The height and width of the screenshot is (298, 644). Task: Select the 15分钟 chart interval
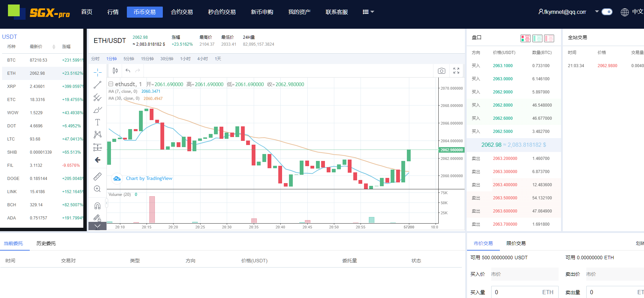tap(147, 59)
